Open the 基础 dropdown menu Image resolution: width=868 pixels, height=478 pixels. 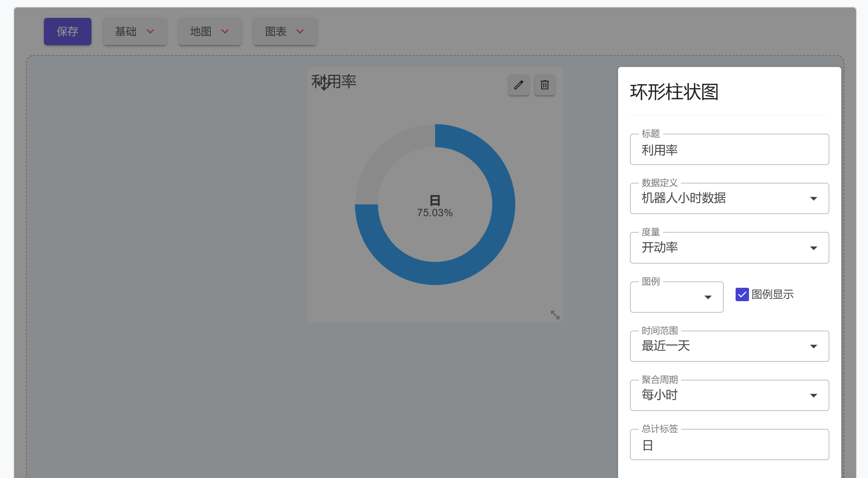tap(135, 32)
